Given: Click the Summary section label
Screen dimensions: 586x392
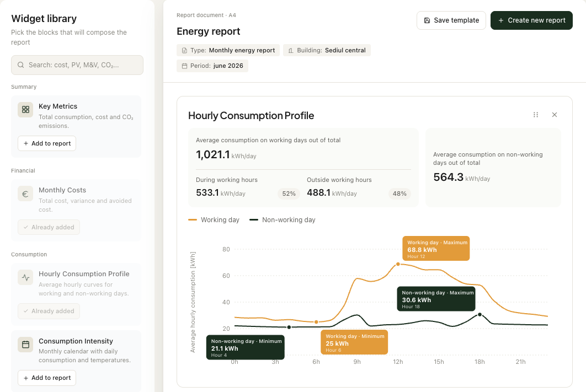Looking at the screenshot, I should (x=24, y=87).
